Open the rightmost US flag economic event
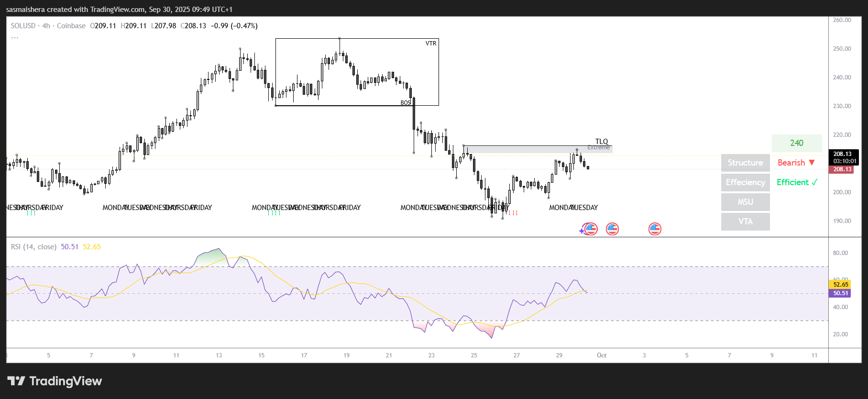 point(655,229)
